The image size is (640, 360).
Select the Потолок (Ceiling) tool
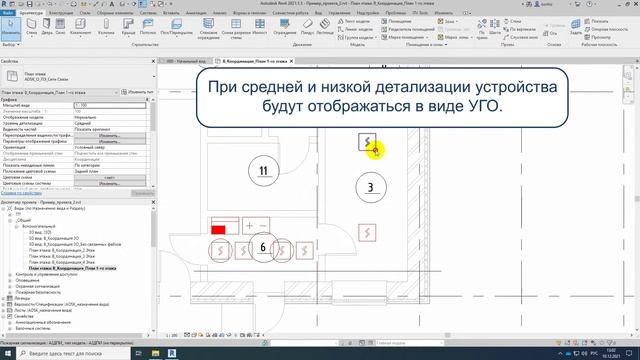pos(148,27)
